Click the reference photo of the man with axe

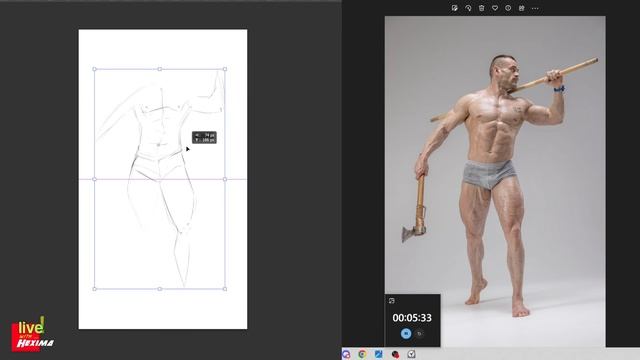point(495,181)
